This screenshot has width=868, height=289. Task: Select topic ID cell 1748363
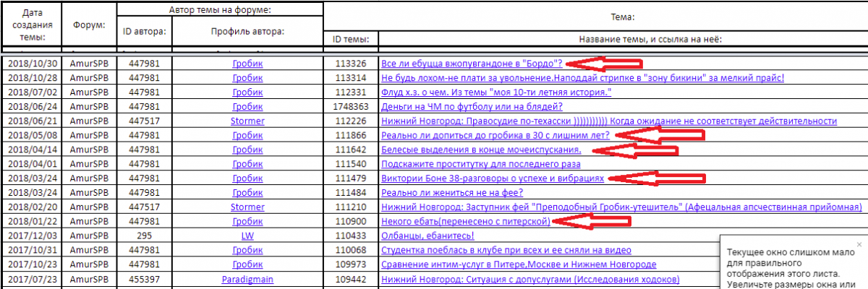pos(351,106)
